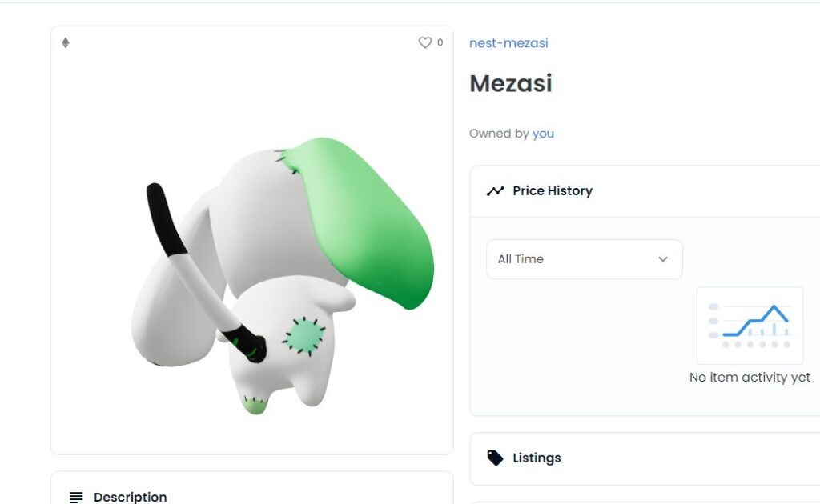The width and height of the screenshot is (820, 504).
Task: Favorite the item with the heart icon
Action: 424,42
